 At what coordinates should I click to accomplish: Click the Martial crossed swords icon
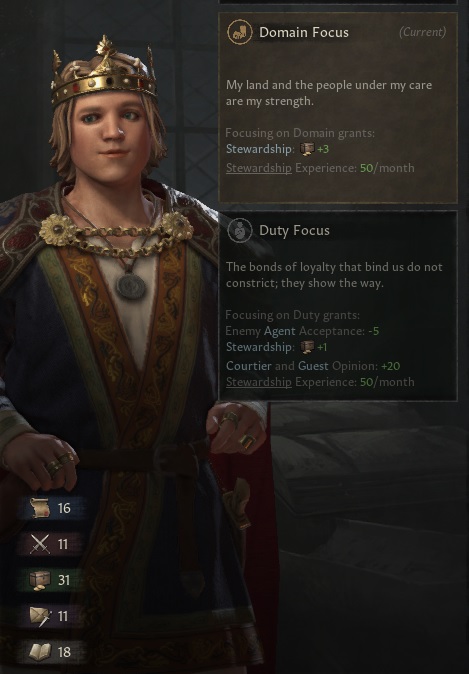pos(40,544)
